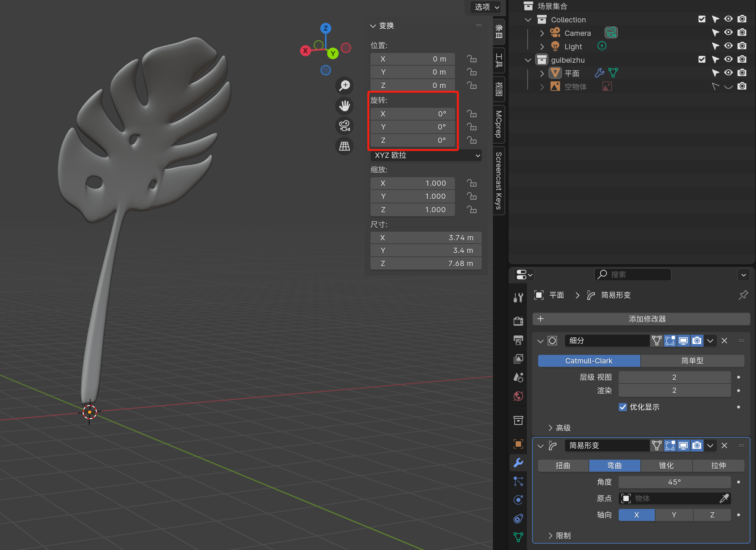Open the Modifiers wrench properties tab

(x=518, y=462)
